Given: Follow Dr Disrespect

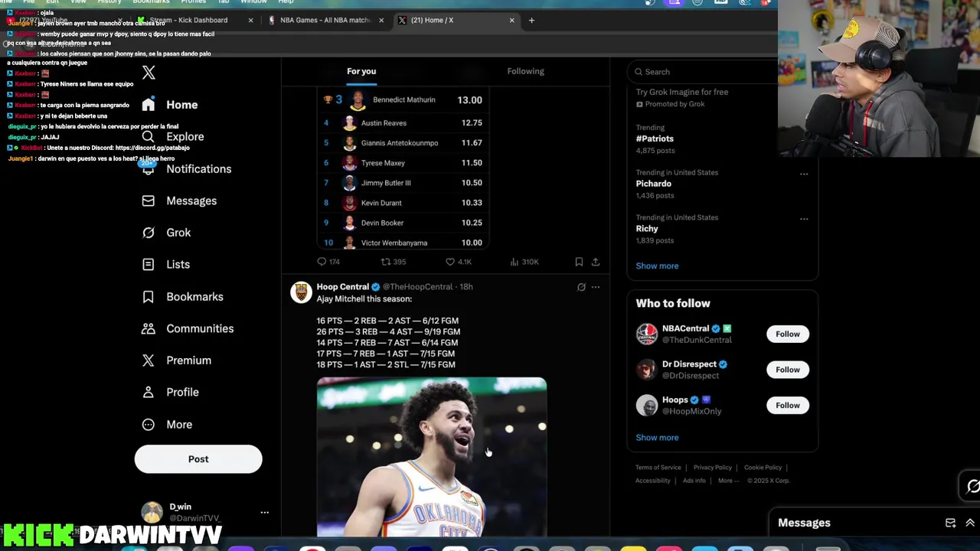Looking at the screenshot, I should coord(787,370).
